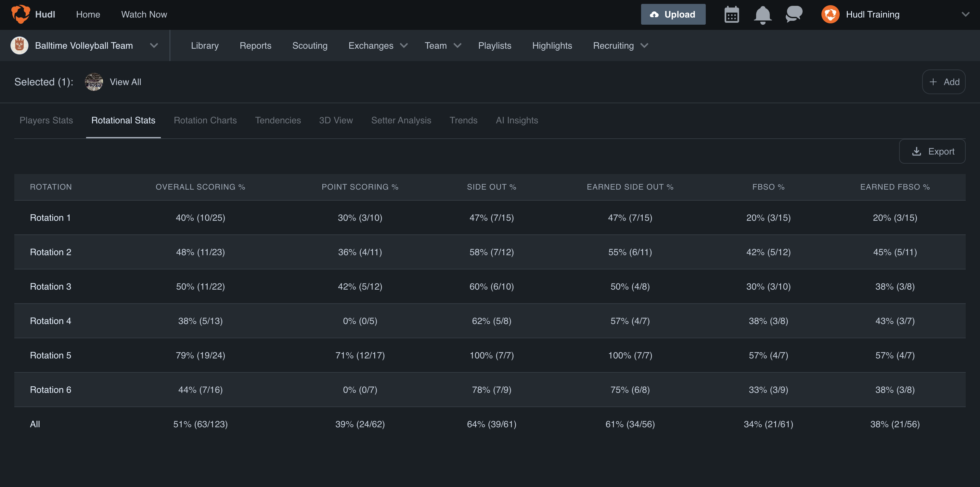980x487 pixels.
Task: Select the Rotation 2 row label
Action: [x=51, y=252]
